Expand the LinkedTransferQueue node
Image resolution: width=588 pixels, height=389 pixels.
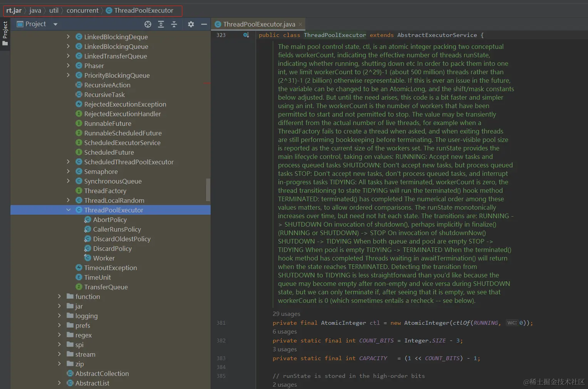[68, 56]
